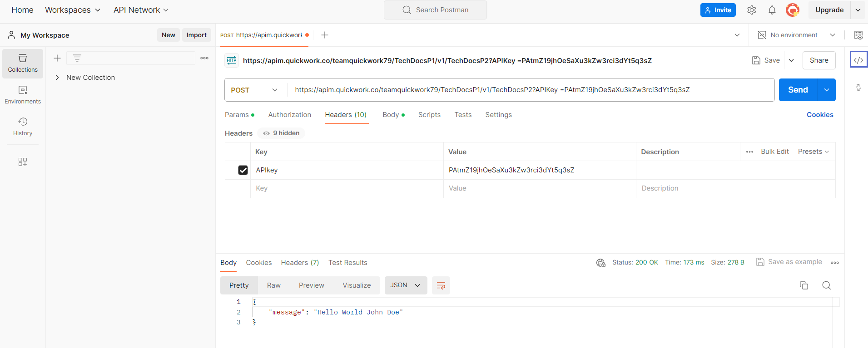Click the headers table options ellipsis
This screenshot has height=348, width=868.
(x=749, y=152)
